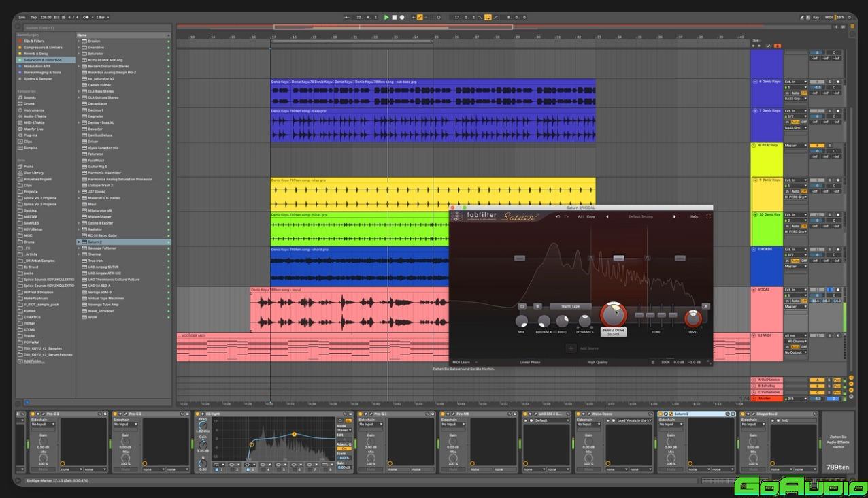This screenshot has height=498, width=868.
Task: Select the Saturn 2 device title bar
Action: coord(696,414)
